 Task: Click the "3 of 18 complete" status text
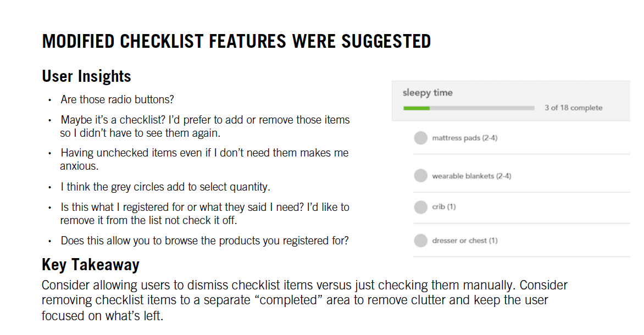tap(573, 108)
